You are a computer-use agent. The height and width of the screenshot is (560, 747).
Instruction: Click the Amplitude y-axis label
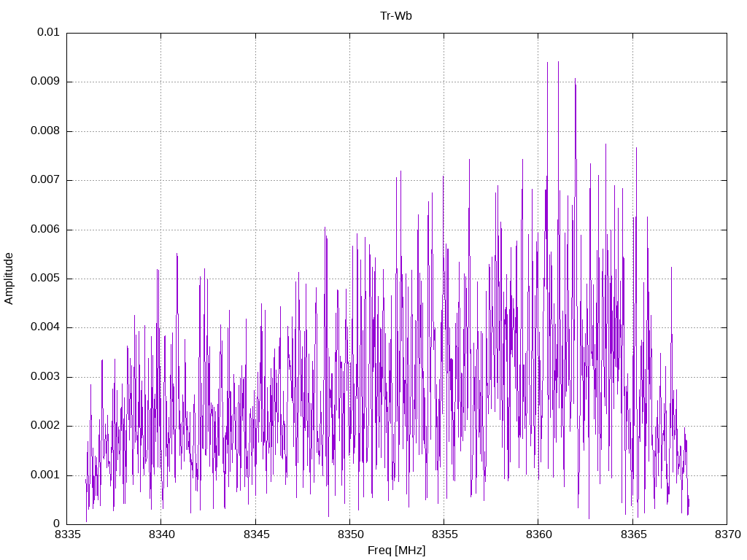coord(9,279)
